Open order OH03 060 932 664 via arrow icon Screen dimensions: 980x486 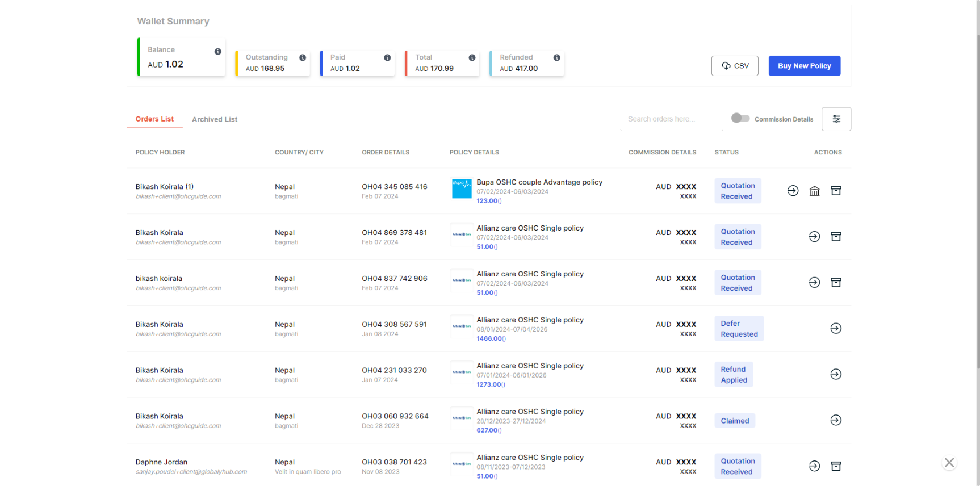(x=836, y=421)
